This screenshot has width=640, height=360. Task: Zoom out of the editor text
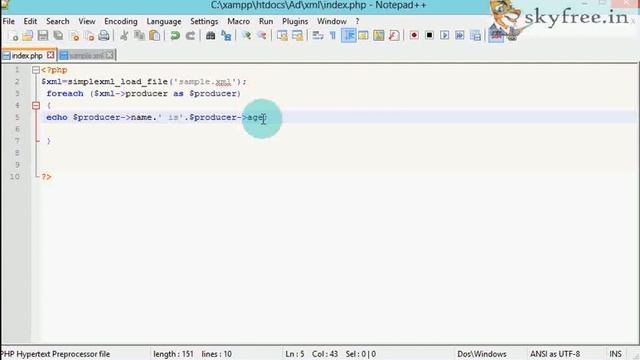click(x=262, y=36)
